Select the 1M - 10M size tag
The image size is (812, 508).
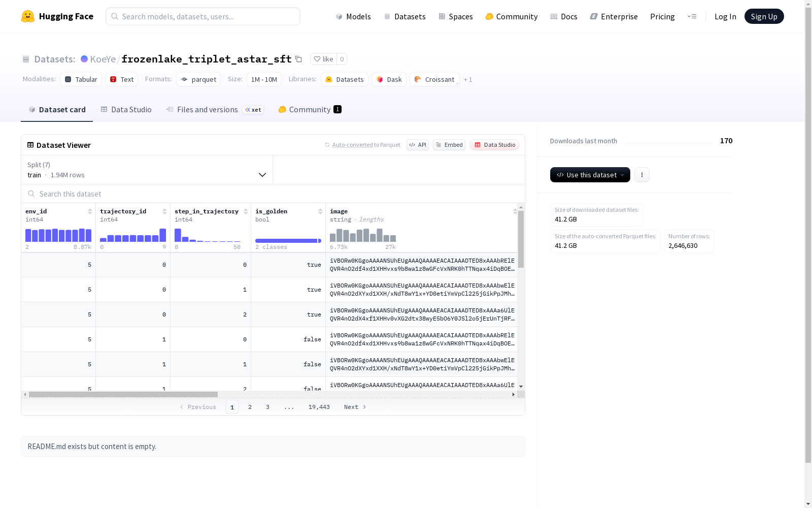pos(264,79)
